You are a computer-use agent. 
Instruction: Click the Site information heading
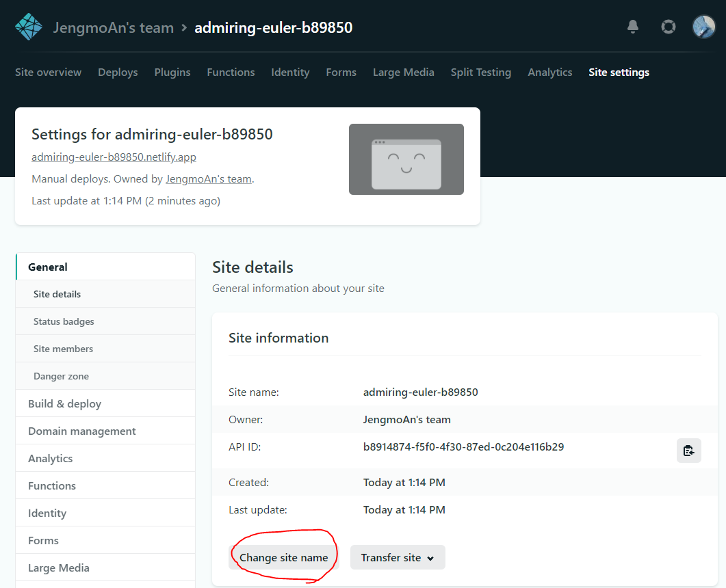[278, 338]
